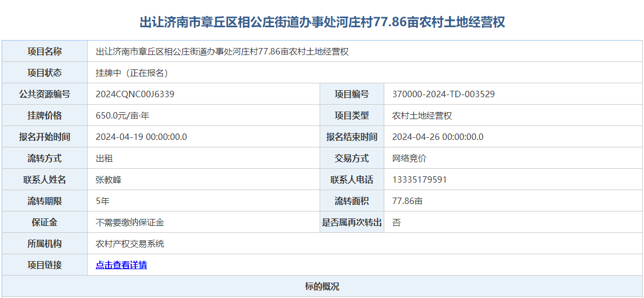The image size is (644, 298).
Task: Click the 联系人电话 label
Action: click(352, 179)
